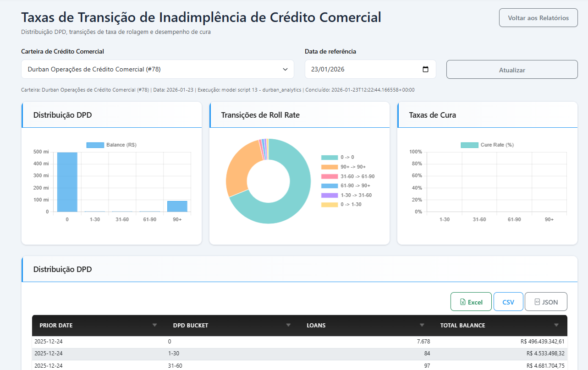Open filter menu on DPD BUCKET column

click(x=288, y=325)
